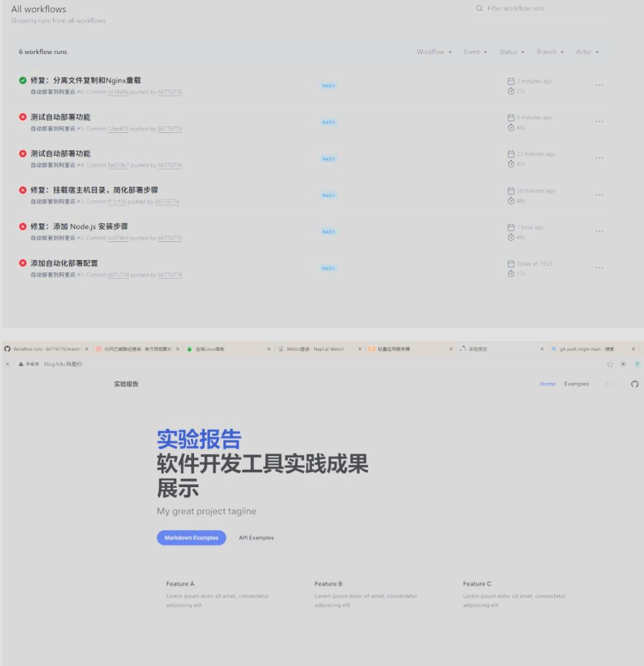Close the Workflow runs browser tab
Screen dimensions: 644x666
pyautogui.click(x=87, y=348)
